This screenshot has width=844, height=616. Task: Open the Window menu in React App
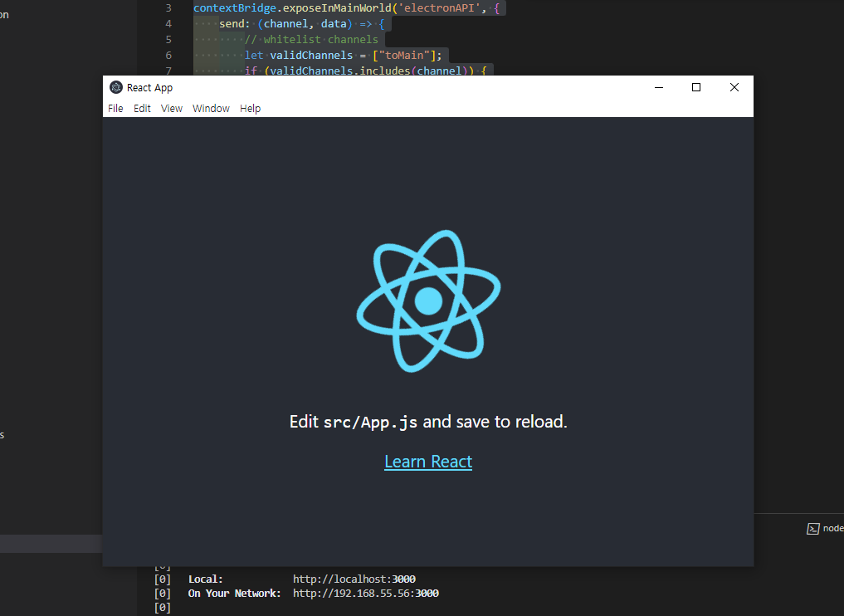coord(211,108)
